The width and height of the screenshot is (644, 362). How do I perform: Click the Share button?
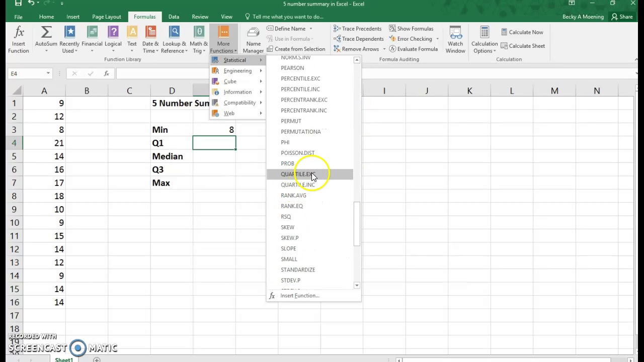pos(622,17)
